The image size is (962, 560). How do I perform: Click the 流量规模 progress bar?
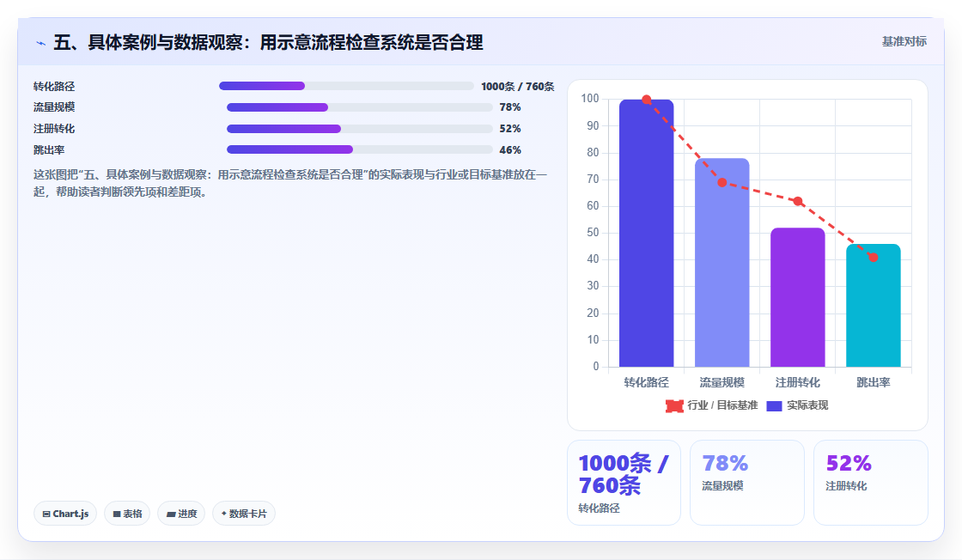(x=360, y=107)
